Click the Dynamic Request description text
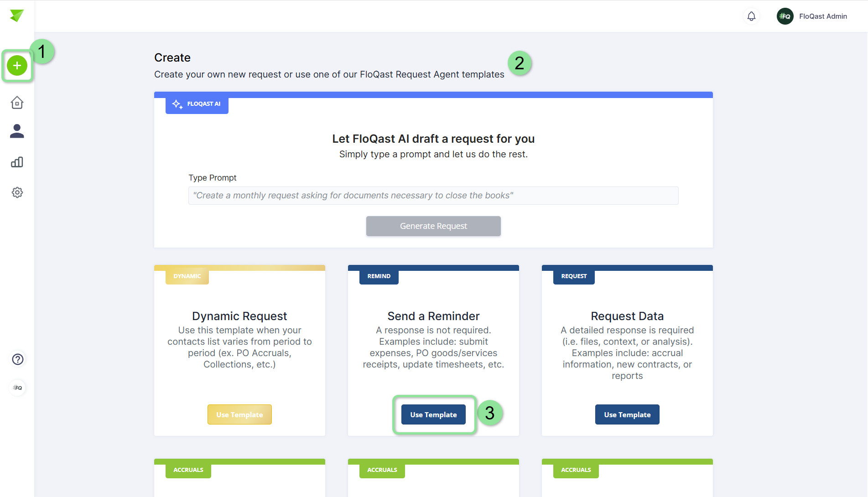The height and width of the screenshot is (497, 868). [x=239, y=347]
